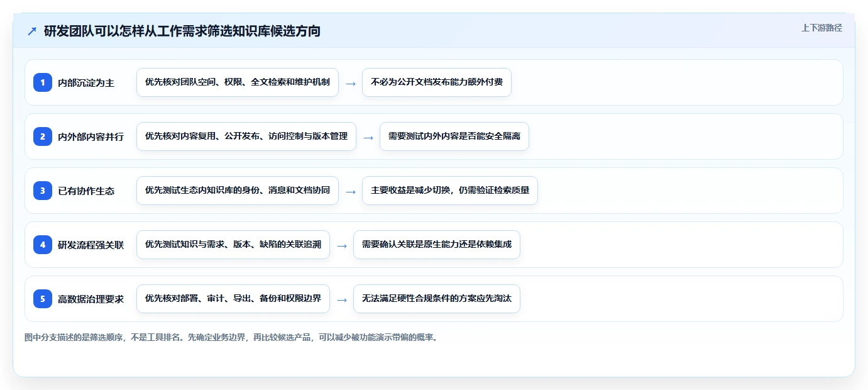The width and height of the screenshot is (868, 390).
Task: Select number badge 5 for 高数据治理要求
Action: pyautogui.click(x=43, y=299)
